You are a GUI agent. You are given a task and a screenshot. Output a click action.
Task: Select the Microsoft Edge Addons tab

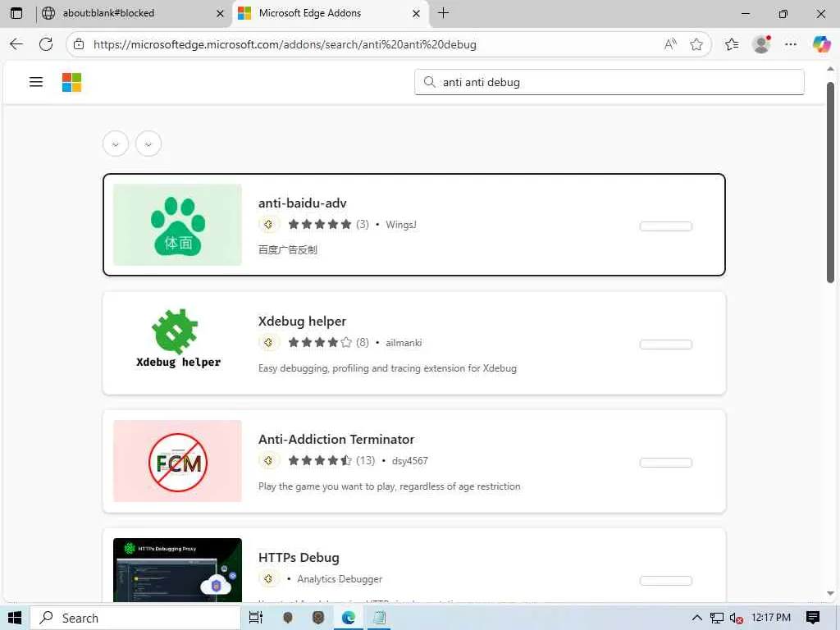[x=331, y=13]
